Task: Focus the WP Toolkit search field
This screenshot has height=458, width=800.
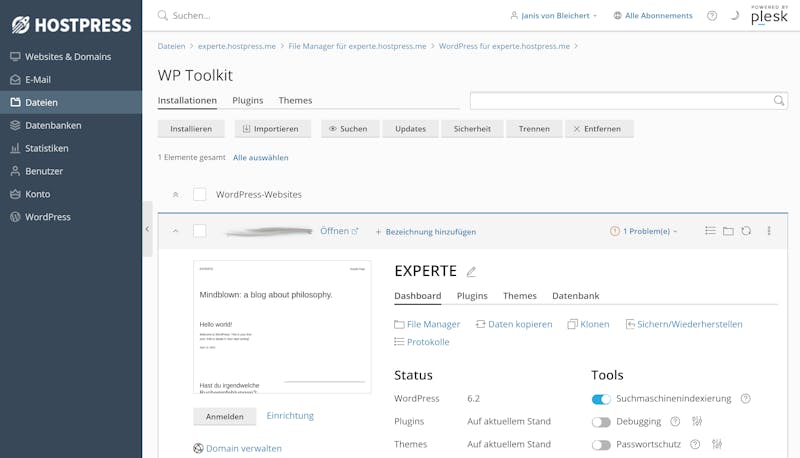Action: (x=629, y=100)
